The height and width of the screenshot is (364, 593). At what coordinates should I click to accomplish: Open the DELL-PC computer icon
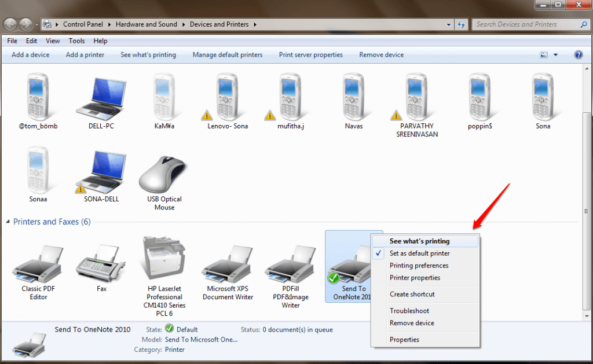(101, 95)
